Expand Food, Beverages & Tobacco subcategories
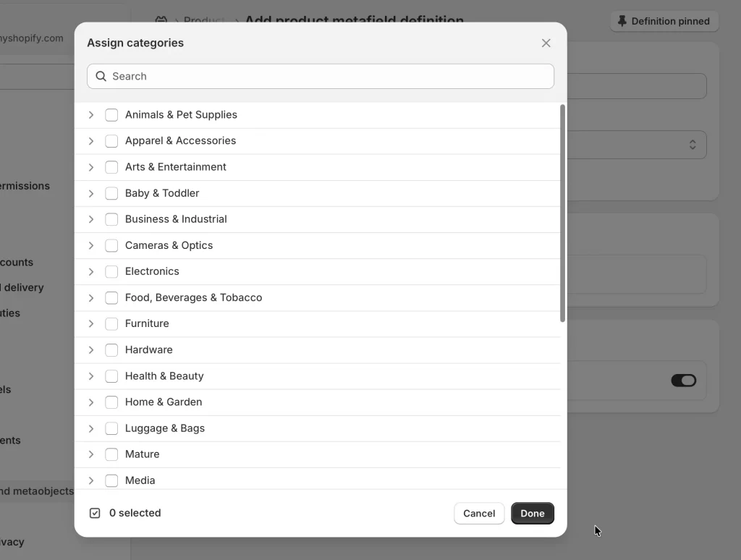The image size is (741, 560). tap(90, 297)
